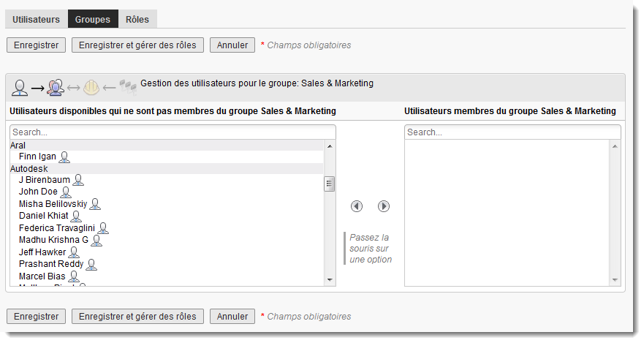The height and width of the screenshot is (343, 644).
Task: Click the top Annuler button
Action: click(232, 45)
